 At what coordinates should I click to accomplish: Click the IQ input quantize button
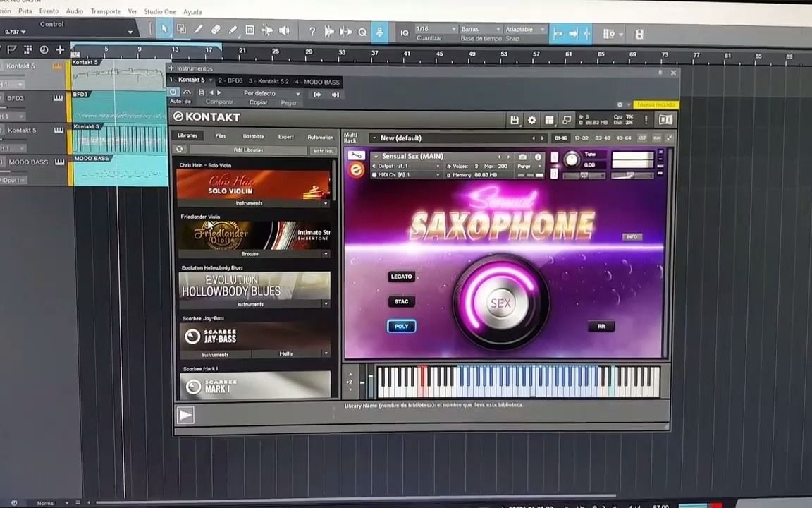[405, 33]
